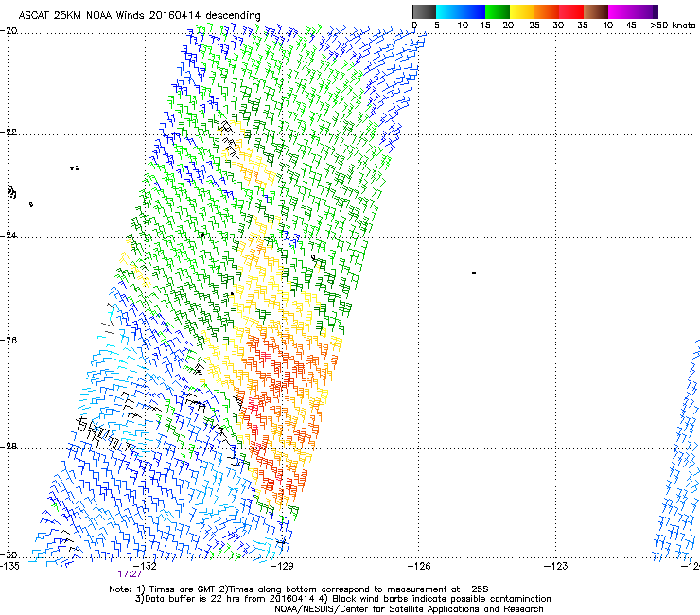Click the -26 latitude axis label
This screenshot has height=615, width=700.
point(9,341)
